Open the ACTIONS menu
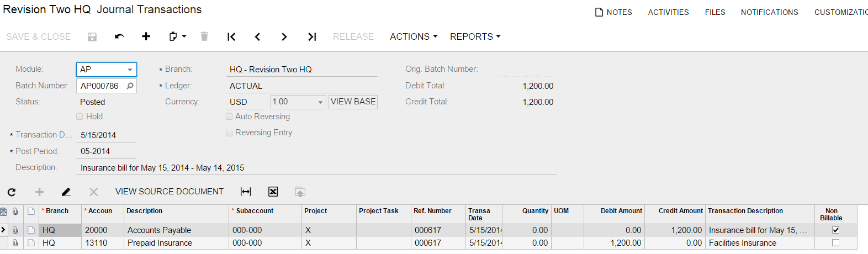868x254 pixels. [414, 36]
